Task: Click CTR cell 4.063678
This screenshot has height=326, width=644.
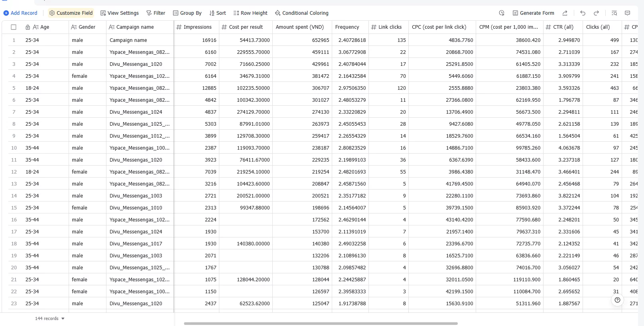Action: coord(563,148)
